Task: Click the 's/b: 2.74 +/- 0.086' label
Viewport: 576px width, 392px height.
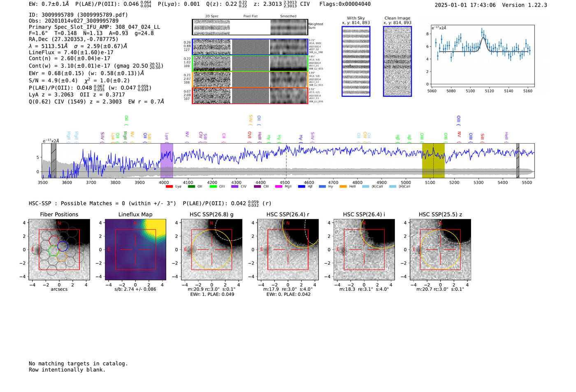Action: [135, 289]
